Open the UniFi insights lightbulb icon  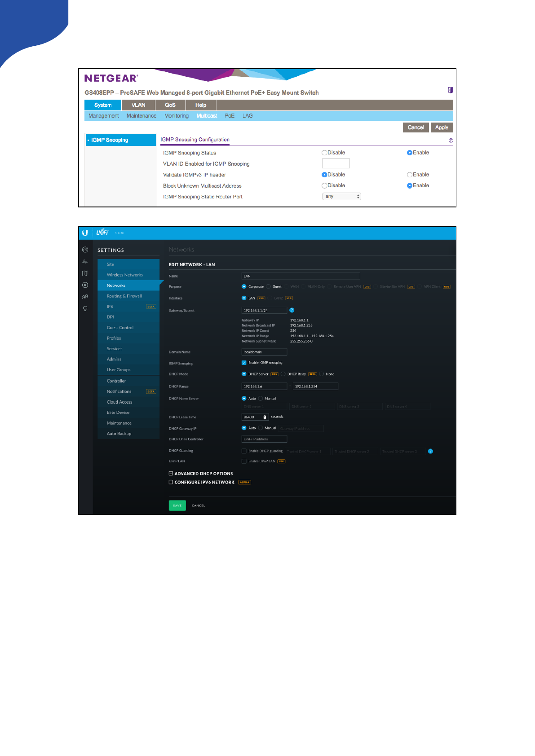(85, 308)
